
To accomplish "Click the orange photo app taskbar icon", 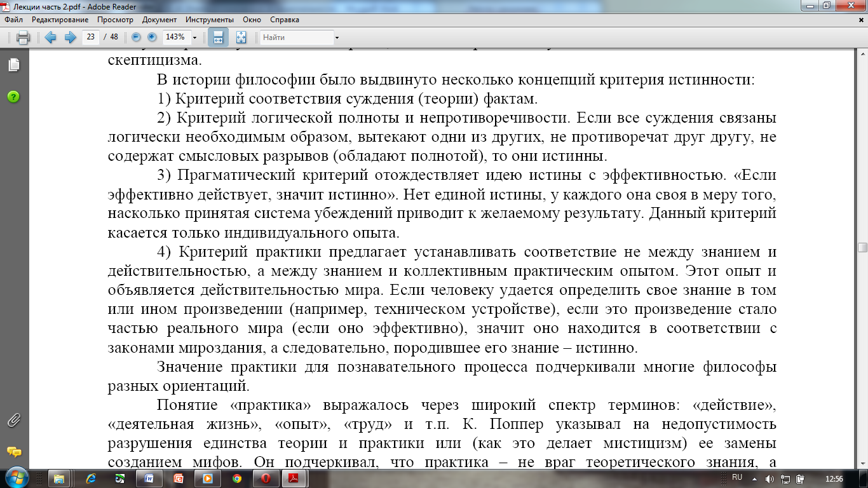I will (x=179, y=478).
